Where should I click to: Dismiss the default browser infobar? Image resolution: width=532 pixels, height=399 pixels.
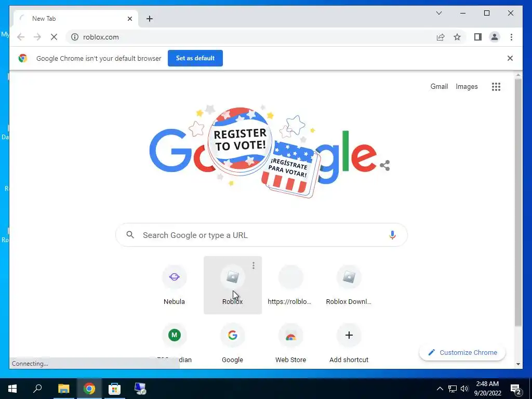510,58
